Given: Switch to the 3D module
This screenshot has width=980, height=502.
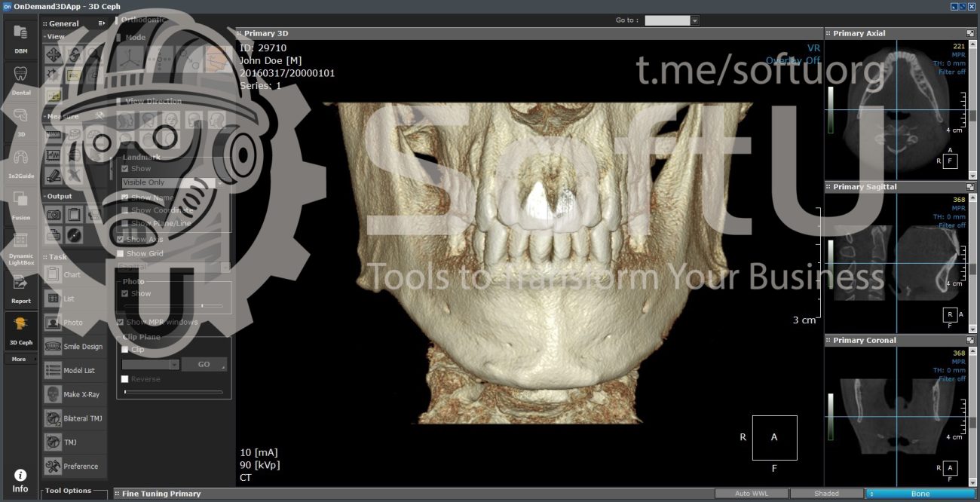Looking at the screenshot, I should pyautogui.click(x=20, y=122).
